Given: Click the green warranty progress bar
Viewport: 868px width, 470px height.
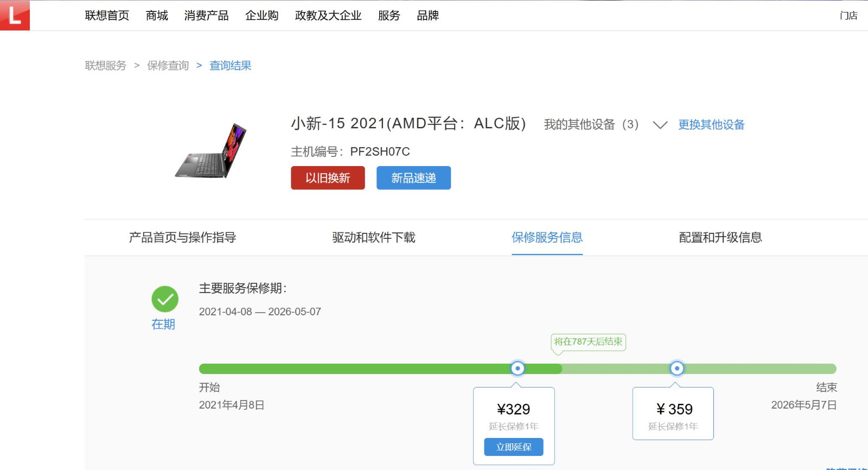Looking at the screenshot, I should [518, 369].
